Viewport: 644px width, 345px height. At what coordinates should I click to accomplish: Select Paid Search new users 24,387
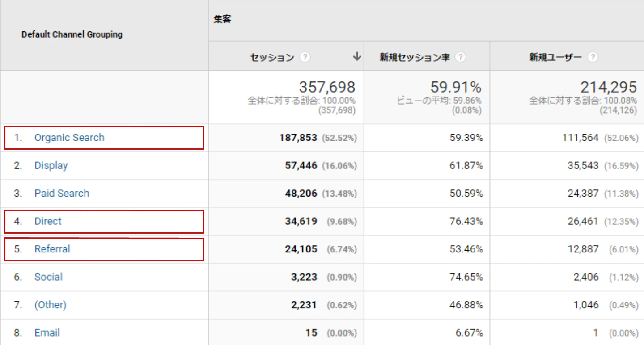pos(583,194)
